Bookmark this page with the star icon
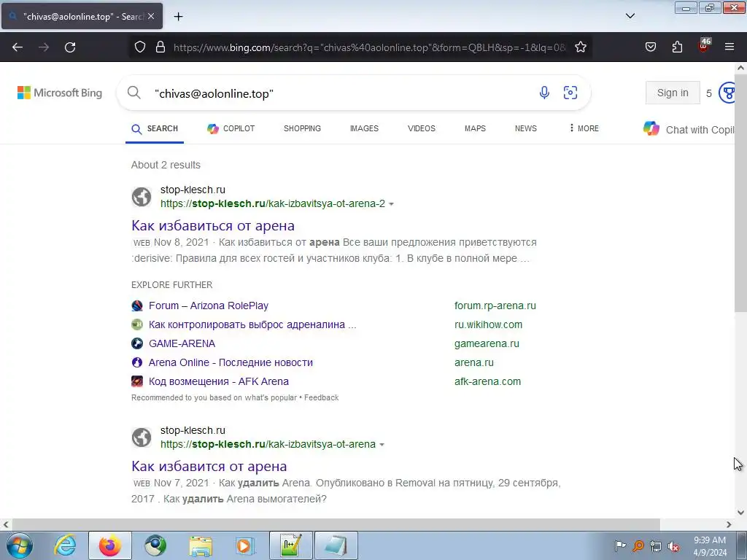 tap(580, 47)
